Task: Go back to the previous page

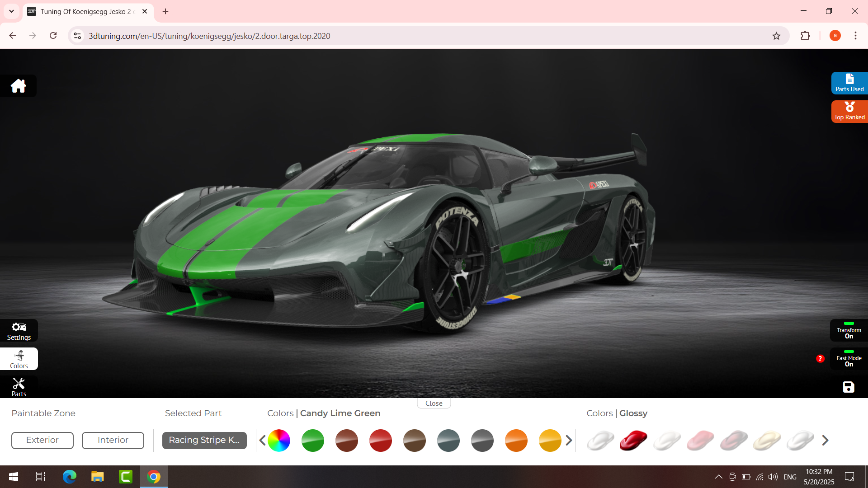Action: (13, 36)
